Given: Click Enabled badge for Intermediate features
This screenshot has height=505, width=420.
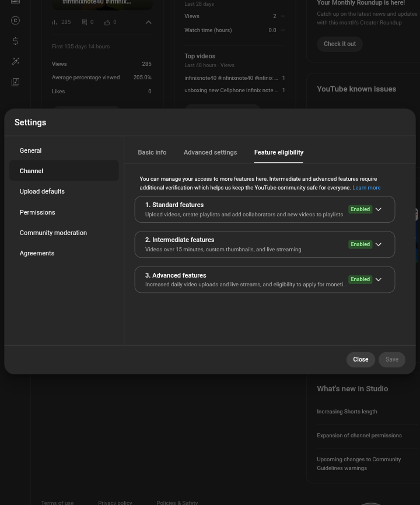Looking at the screenshot, I should [x=360, y=244].
